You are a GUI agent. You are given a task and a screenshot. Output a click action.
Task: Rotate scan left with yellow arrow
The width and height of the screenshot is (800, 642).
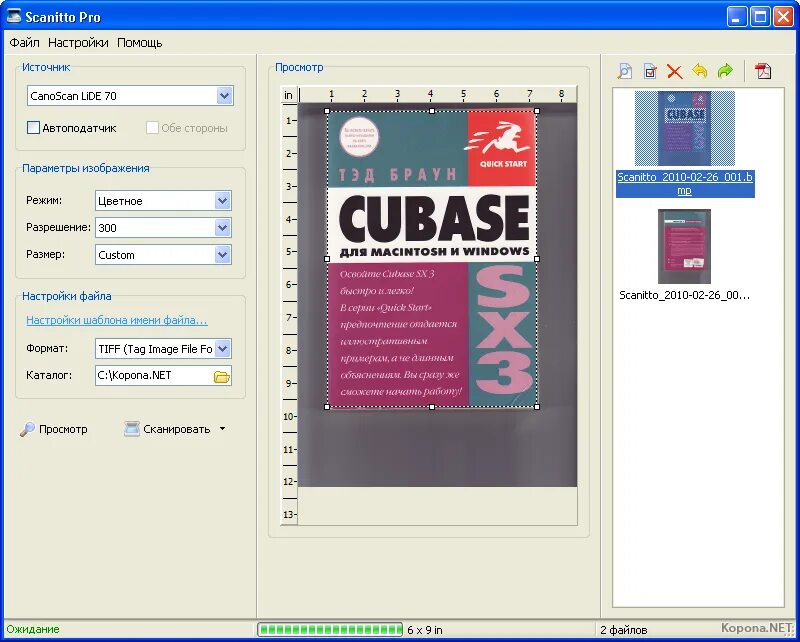700,70
